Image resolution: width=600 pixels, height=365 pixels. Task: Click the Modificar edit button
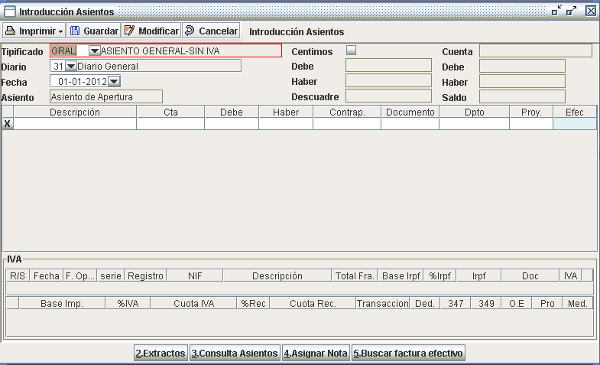152,31
